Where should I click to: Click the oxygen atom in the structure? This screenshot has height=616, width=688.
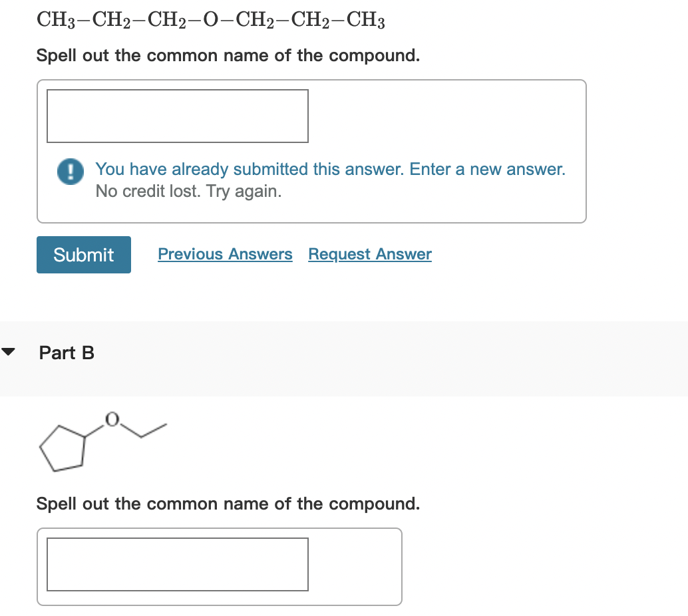(x=112, y=420)
